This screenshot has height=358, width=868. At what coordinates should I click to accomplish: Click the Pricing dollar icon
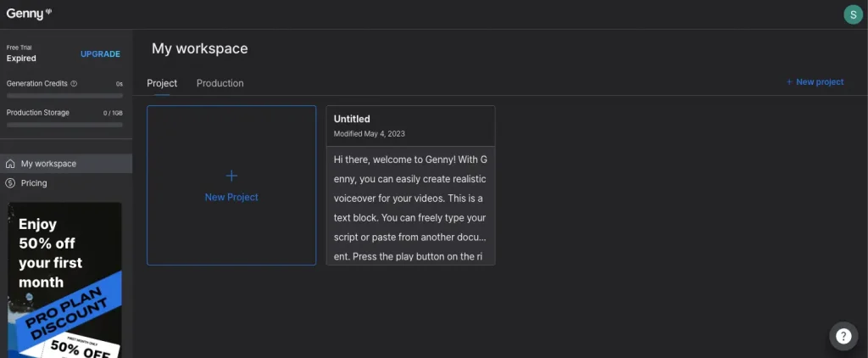[x=10, y=183]
